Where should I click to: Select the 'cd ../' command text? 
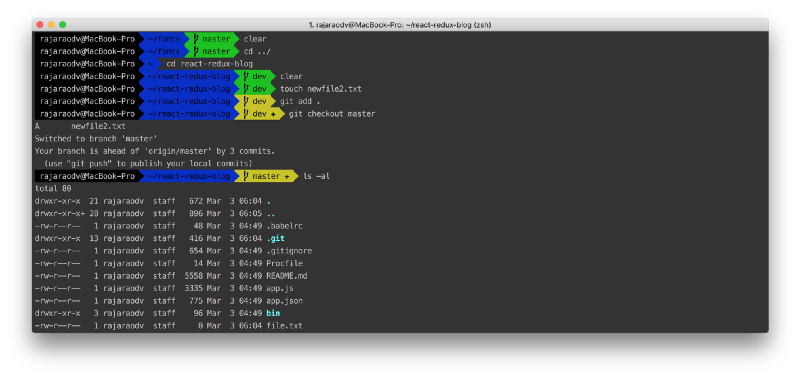[257, 52]
